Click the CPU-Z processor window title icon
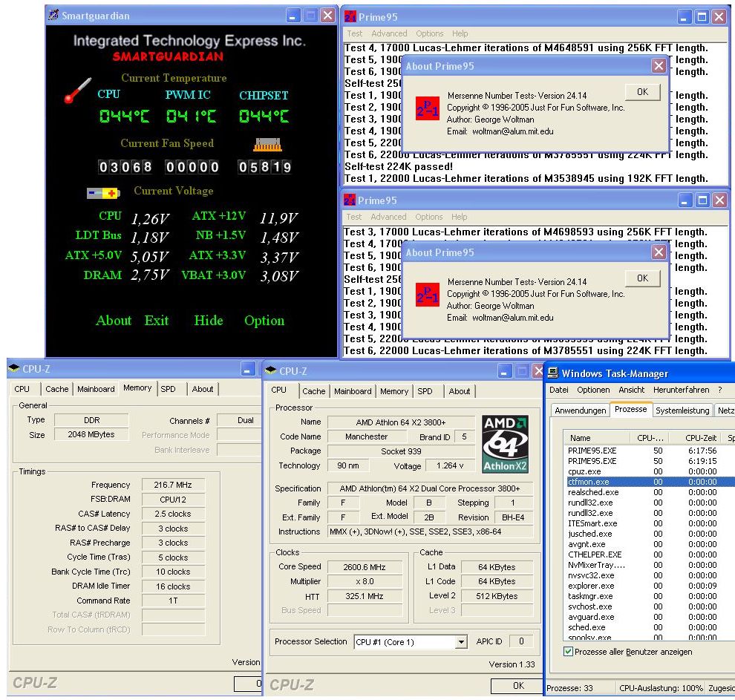 click(x=270, y=370)
